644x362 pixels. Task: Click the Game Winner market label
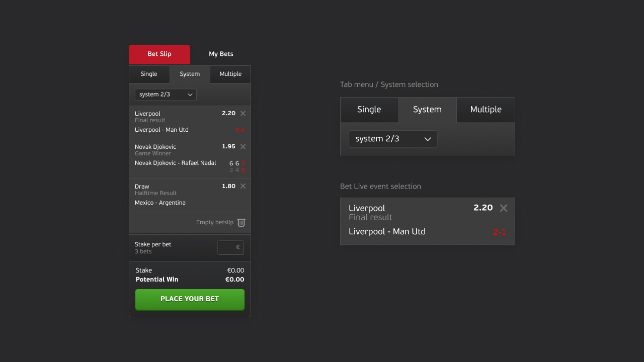tap(153, 153)
